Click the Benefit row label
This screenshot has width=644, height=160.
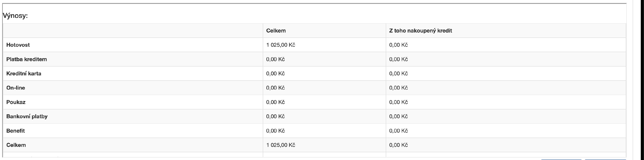tap(15, 131)
